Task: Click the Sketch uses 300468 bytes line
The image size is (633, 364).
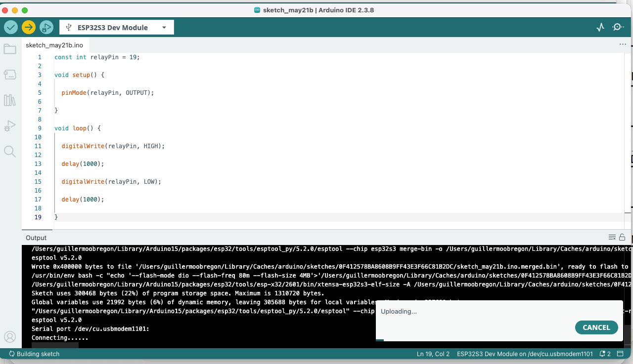Action: [x=178, y=293]
